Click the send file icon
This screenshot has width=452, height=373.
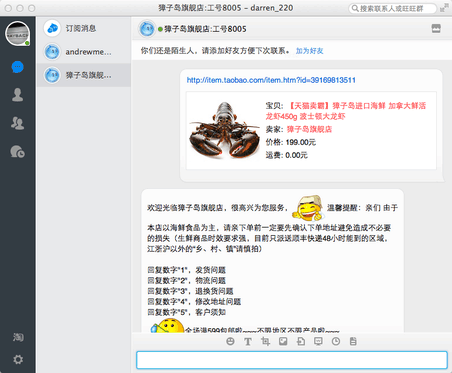(x=301, y=341)
